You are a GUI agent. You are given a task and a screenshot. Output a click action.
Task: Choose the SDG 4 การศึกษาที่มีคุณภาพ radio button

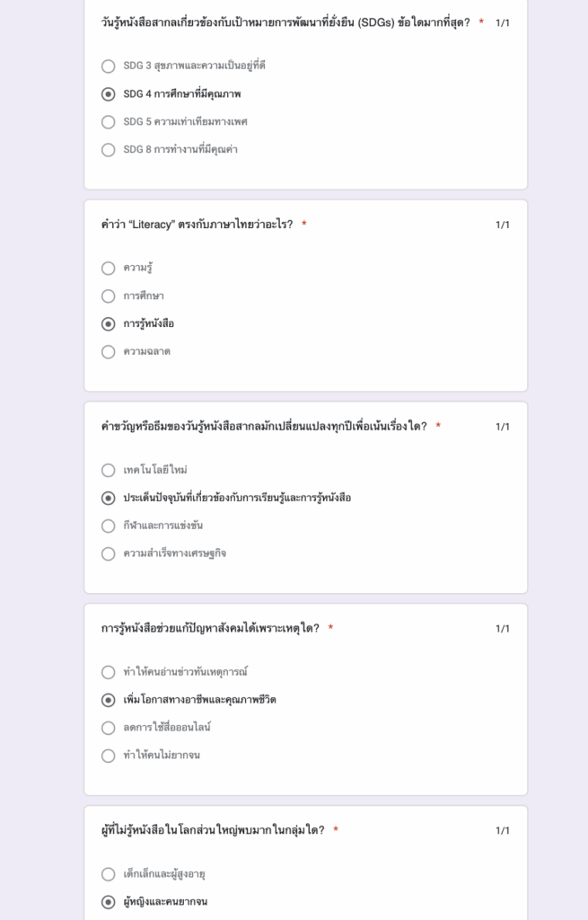tap(109, 93)
